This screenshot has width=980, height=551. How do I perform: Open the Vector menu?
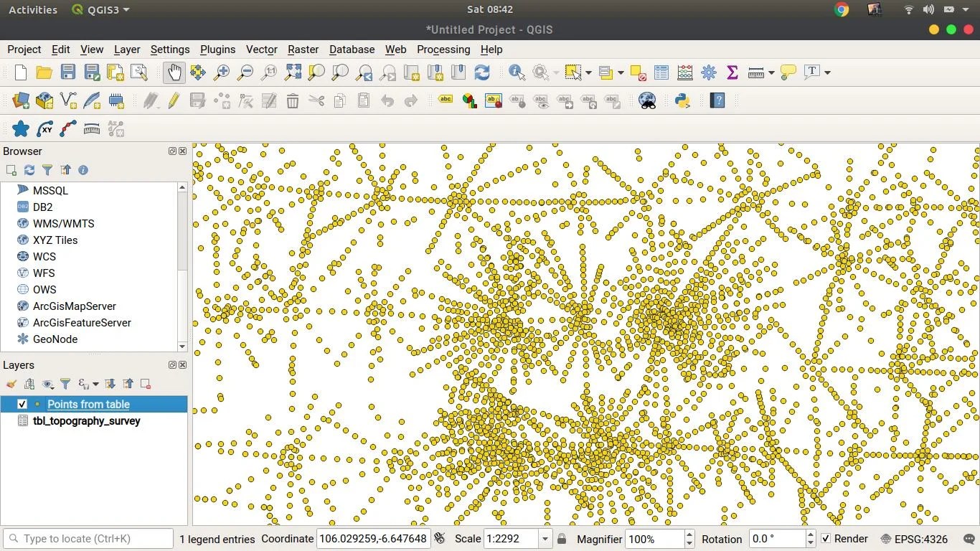[262, 50]
